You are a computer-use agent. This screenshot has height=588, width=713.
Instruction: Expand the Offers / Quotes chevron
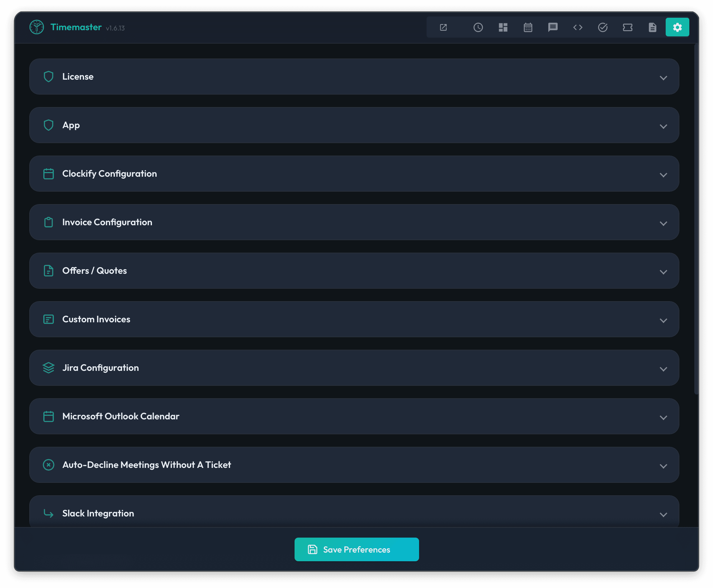click(x=663, y=272)
